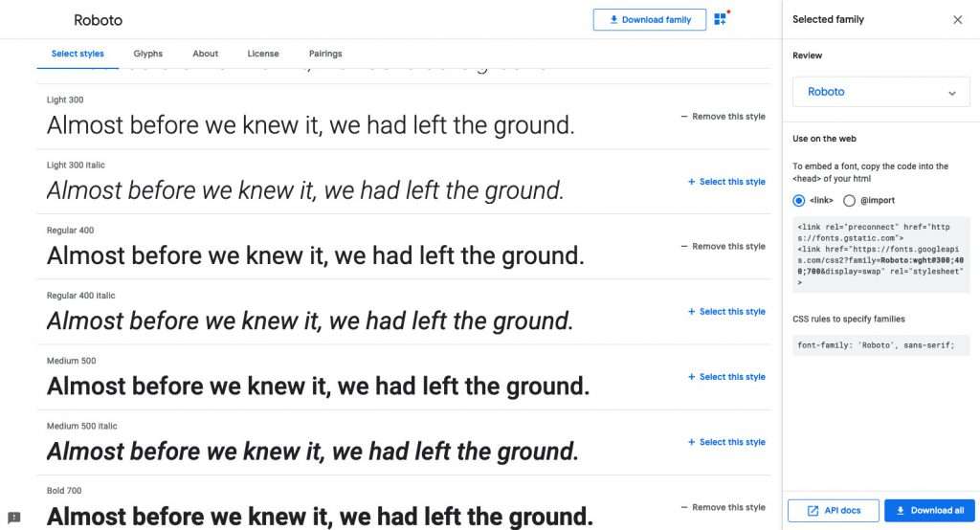This screenshot has width=980, height=530.
Task: Expand the Roboto review dropdown
Action: (x=951, y=93)
